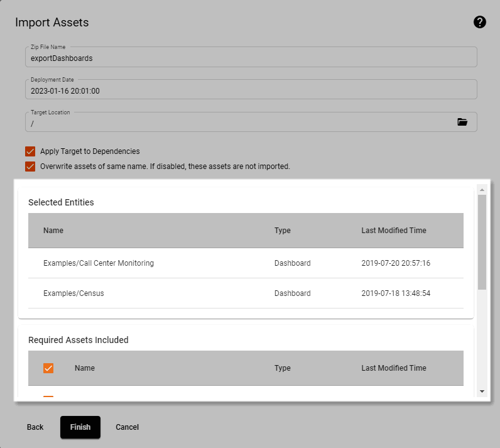Select the Examples/Census dashboard row
Image resolution: width=500 pixels, height=448 pixels.
pyautogui.click(x=73, y=293)
